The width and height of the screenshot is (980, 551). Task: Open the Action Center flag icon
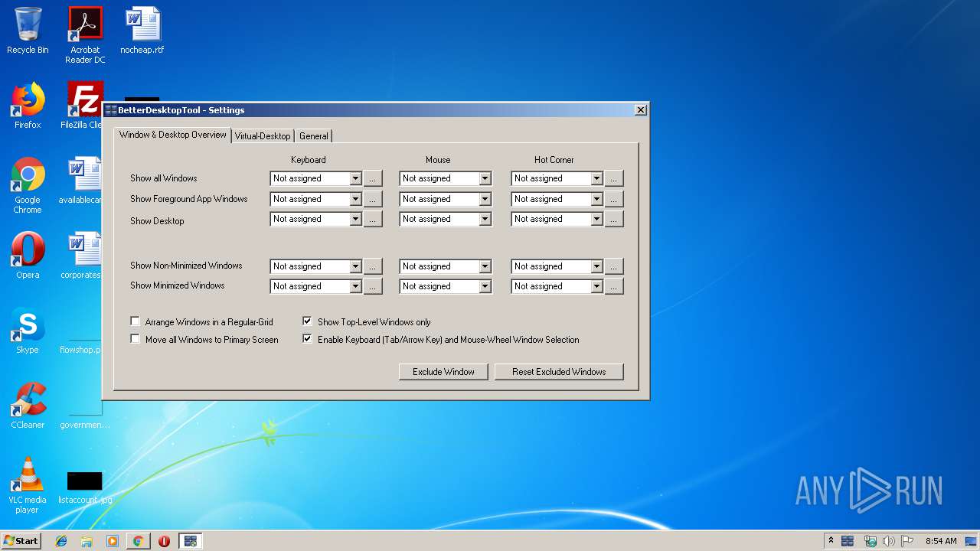pyautogui.click(x=907, y=541)
